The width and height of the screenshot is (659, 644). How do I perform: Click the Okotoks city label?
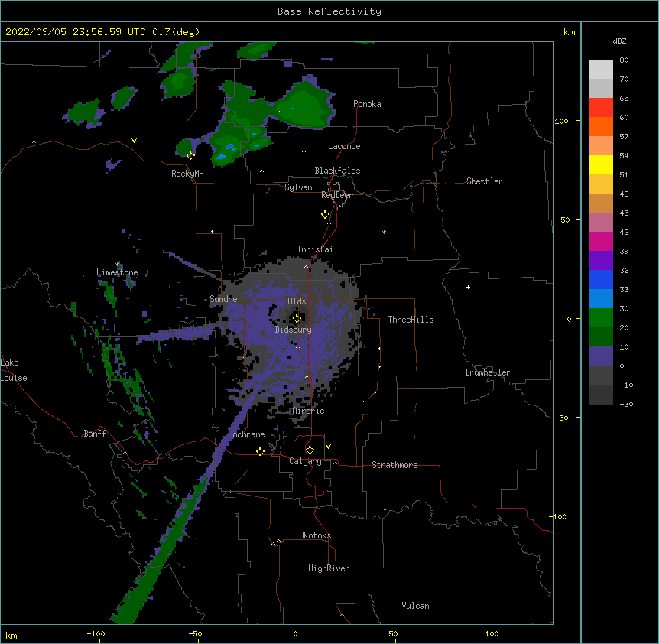[x=315, y=535]
